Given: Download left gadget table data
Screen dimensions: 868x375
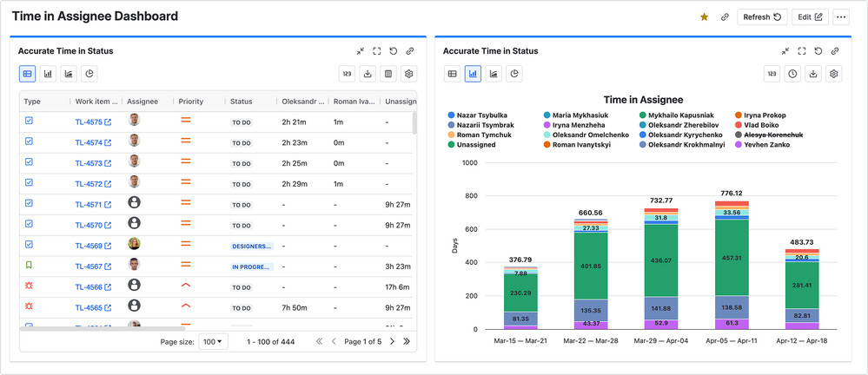Looking at the screenshot, I should pyautogui.click(x=368, y=74).
